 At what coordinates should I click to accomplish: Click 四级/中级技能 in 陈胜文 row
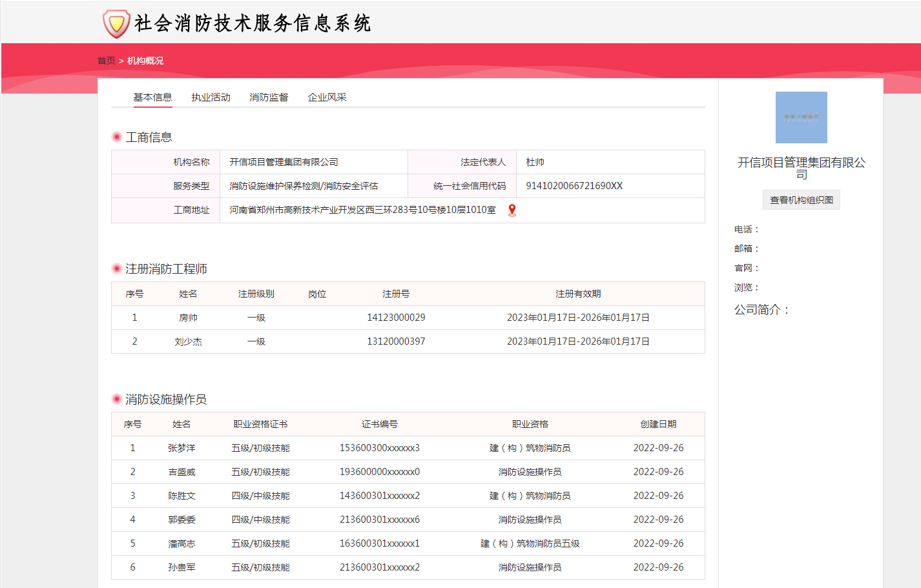(260, 496)
